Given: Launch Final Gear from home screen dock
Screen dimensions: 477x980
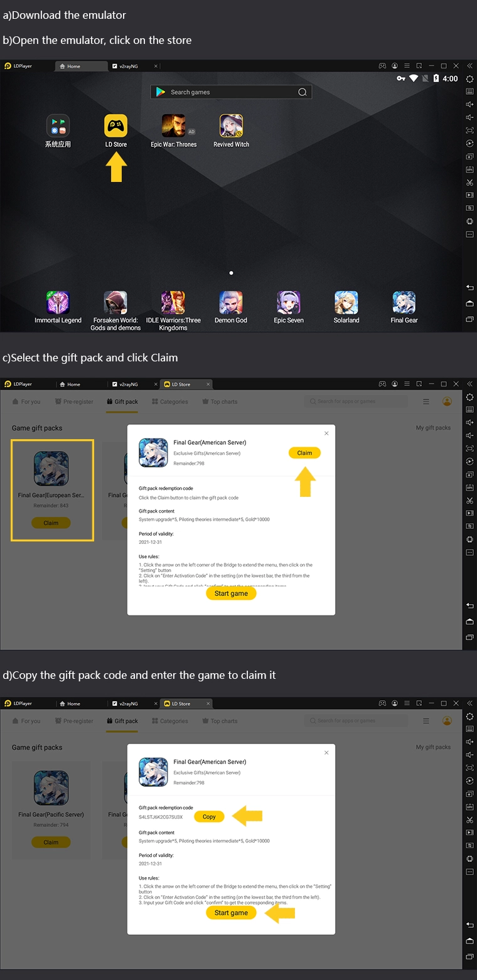Looking at the screenshot, I should pos(404,302).
